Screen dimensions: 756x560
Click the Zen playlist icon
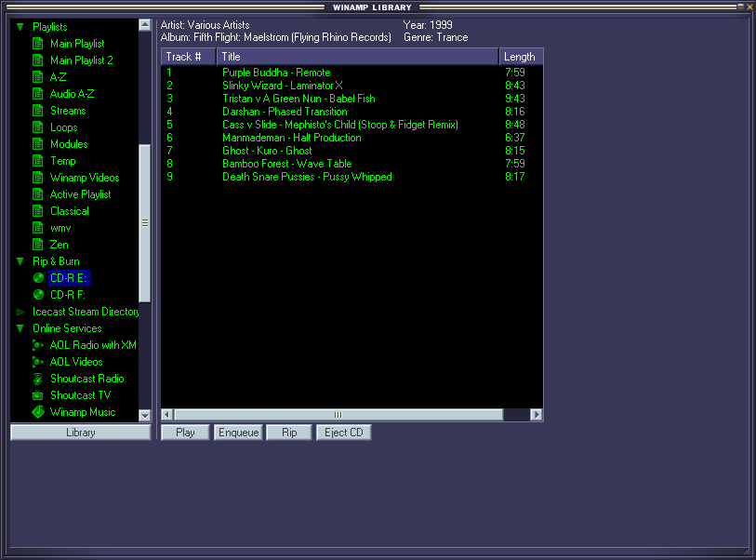[x=37, y=245]
